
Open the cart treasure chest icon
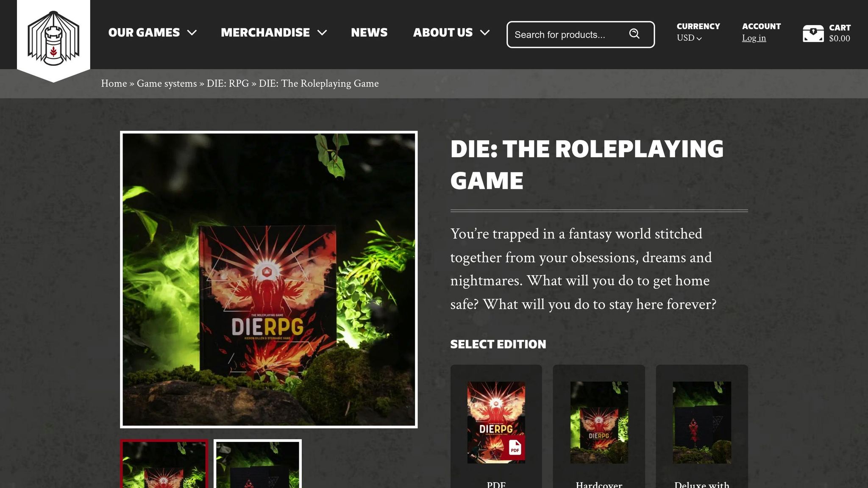pos(813,33)
